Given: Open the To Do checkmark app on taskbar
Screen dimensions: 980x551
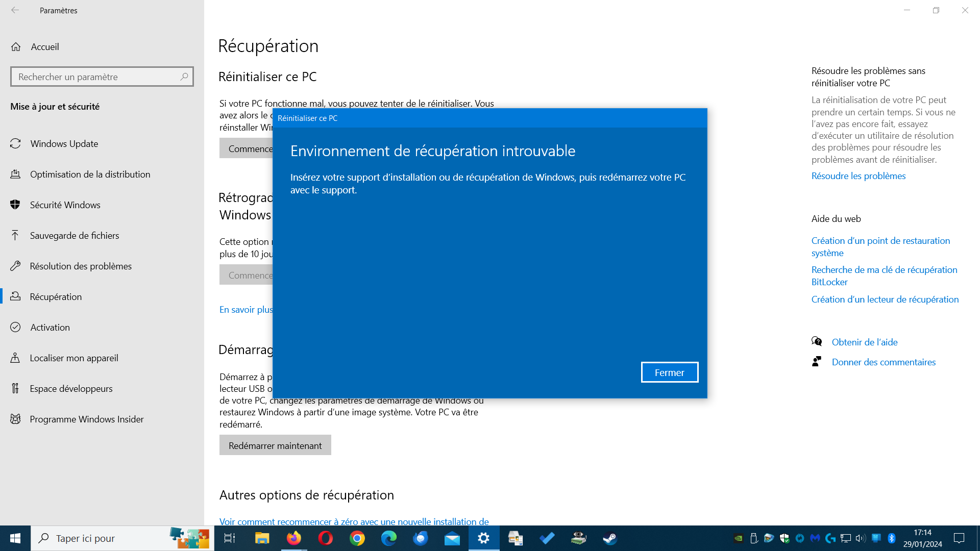Looking at the screenshot, I should click(547, 538).
